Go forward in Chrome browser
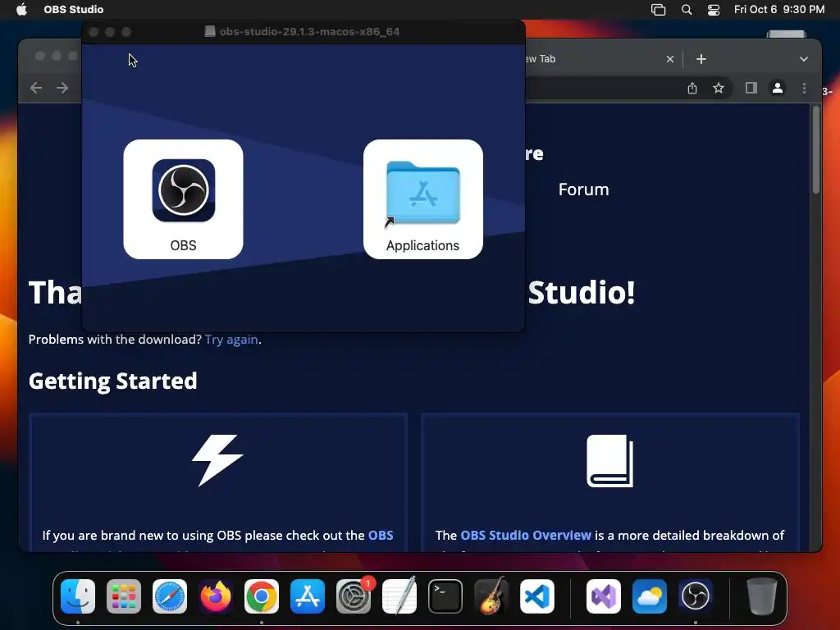Viewport: 840px width, 630px height. (62, 87)
